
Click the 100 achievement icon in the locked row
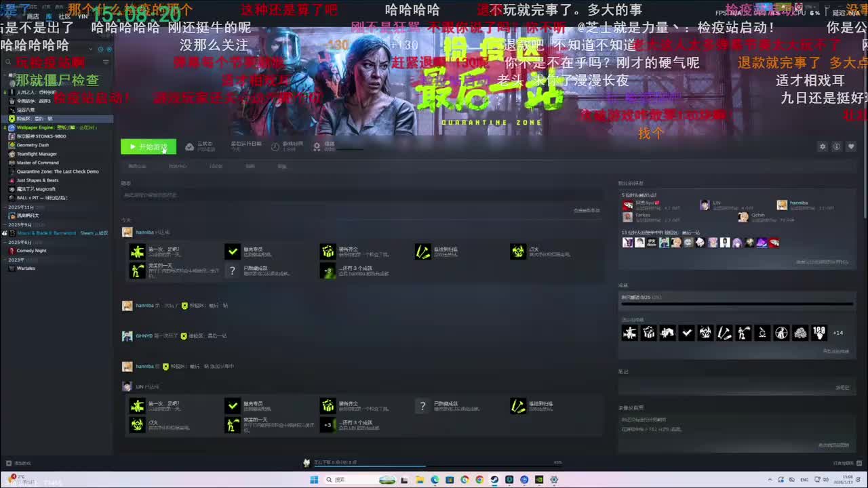click(819, 333)
